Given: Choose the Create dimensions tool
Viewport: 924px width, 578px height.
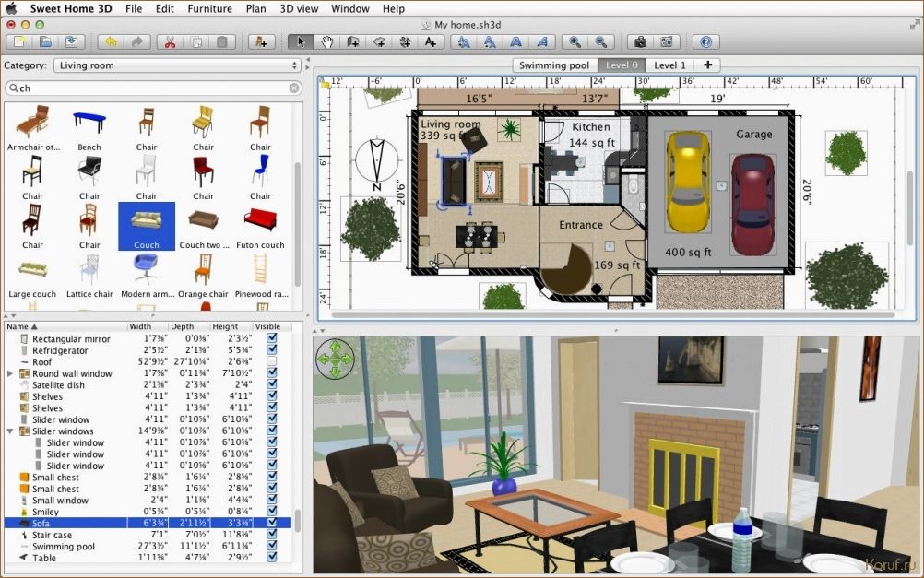Looking at the screenshot, I should 405,42.
